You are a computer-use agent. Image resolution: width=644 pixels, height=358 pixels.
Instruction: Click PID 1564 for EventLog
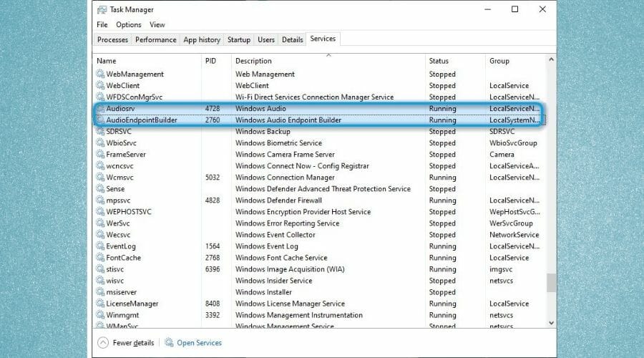(213, 246)
